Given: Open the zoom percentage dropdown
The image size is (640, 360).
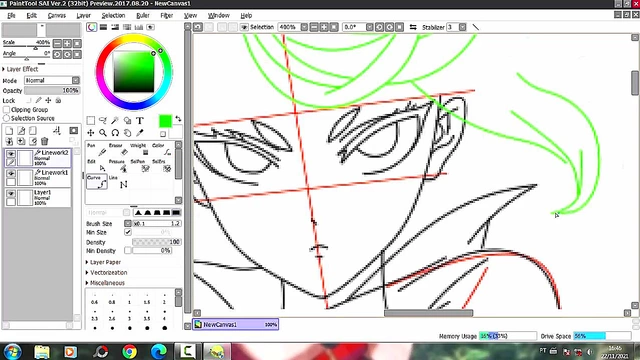Looking at the screenshot, I should click(304, 27).
